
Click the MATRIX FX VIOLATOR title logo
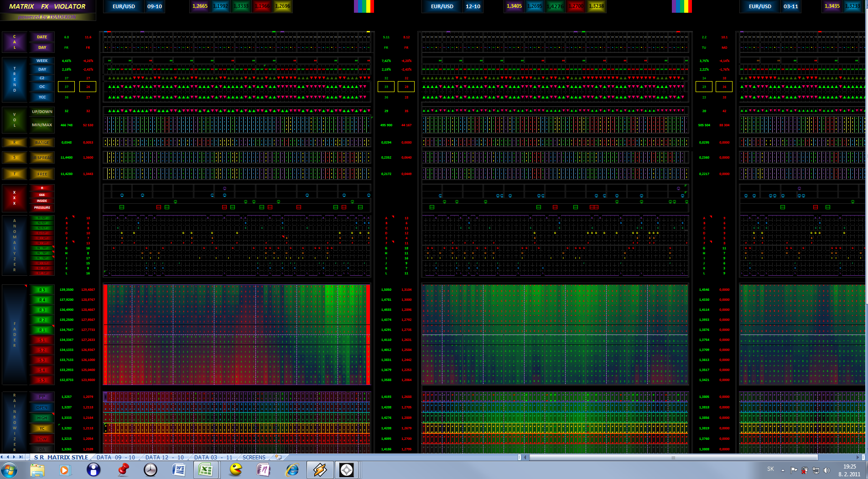click(47, 6)
